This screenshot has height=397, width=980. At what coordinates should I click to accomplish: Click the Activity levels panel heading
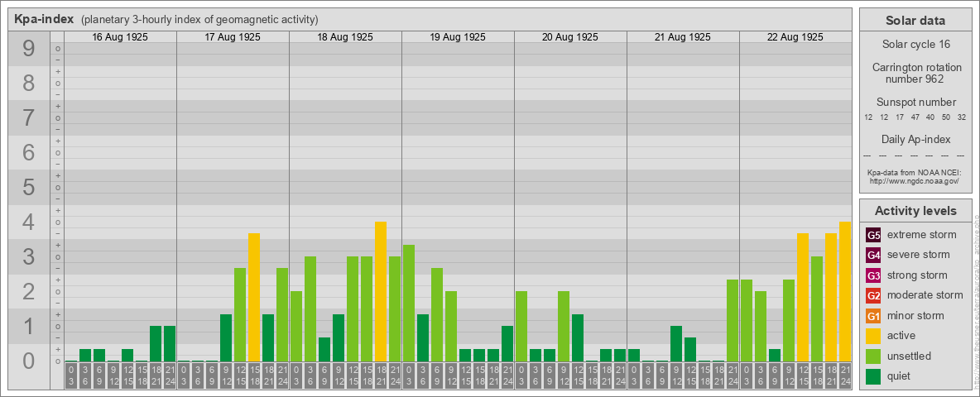click(915, 211)
